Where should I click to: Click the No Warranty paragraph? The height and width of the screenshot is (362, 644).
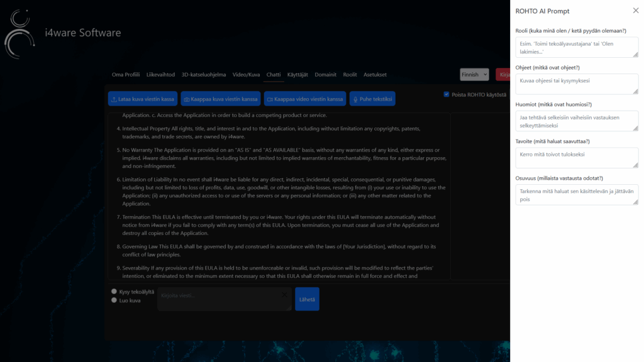[x=284, y=158]
